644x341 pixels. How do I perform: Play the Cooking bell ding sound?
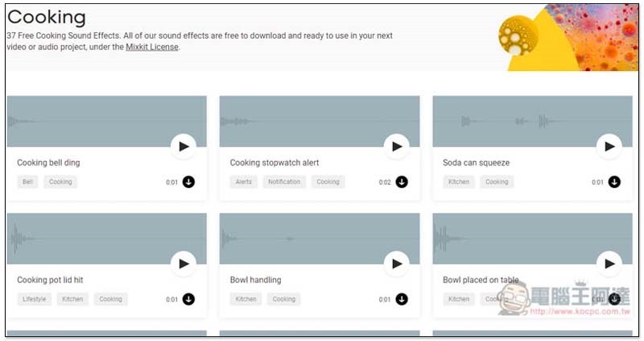point(184,147)
